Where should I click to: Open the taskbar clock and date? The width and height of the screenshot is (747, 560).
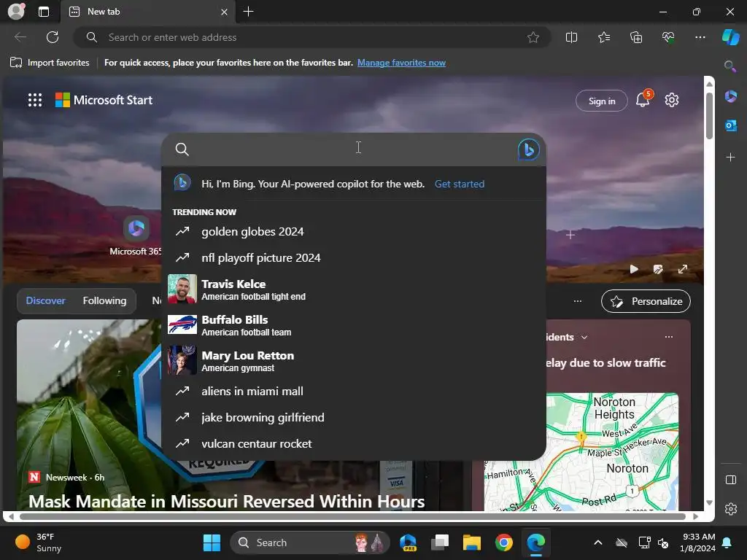point(698,542)
